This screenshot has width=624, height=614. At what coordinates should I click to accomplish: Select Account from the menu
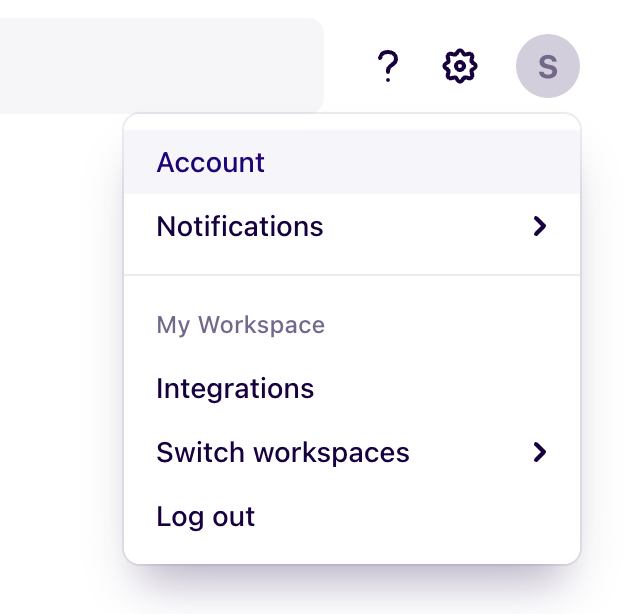pos(352,162)
